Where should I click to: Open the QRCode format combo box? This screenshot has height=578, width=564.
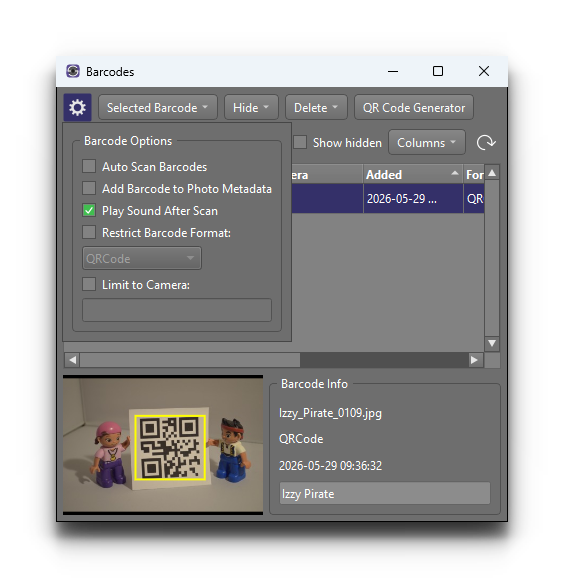click(x=142, y=258)
